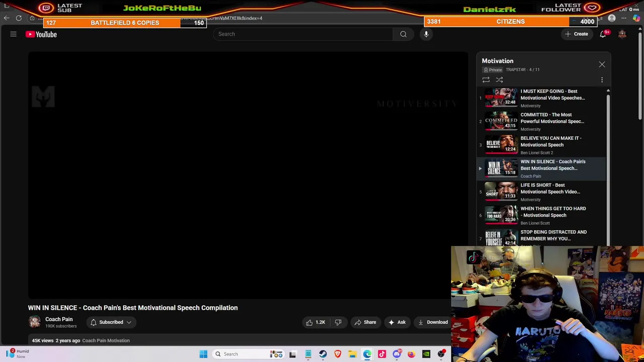Image resolution: width=644 pixels, height=362 pixels.
Task: Open the Ask AI feature
Action: (397, 322)
